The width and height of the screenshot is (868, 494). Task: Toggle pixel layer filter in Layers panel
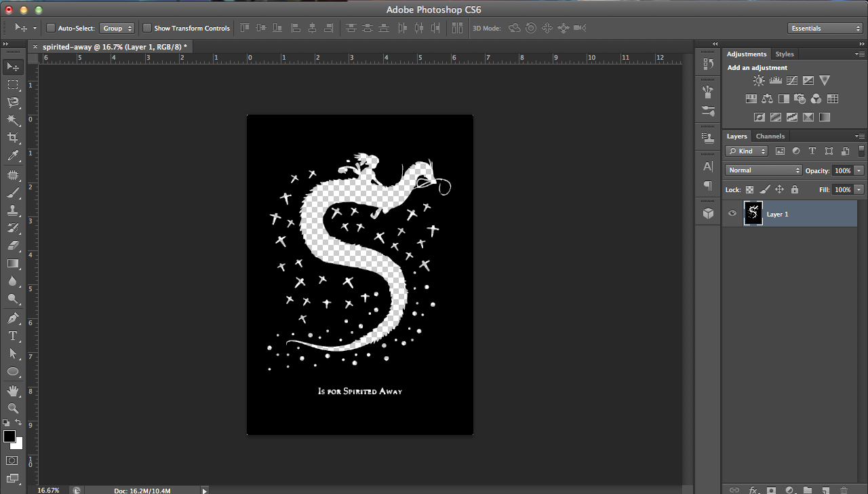780,151
